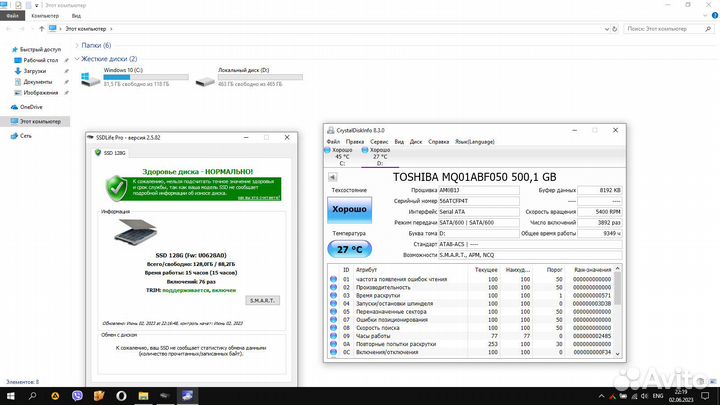
Task: Click the Атрибут column header
Action: (x=366, y=270)
